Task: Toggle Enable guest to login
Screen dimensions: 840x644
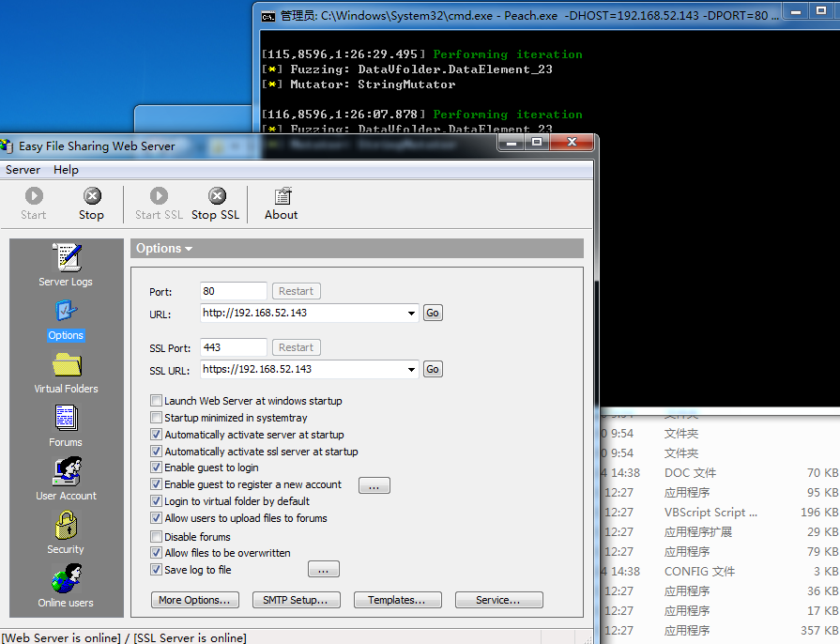Action: (x=156, y=468)
